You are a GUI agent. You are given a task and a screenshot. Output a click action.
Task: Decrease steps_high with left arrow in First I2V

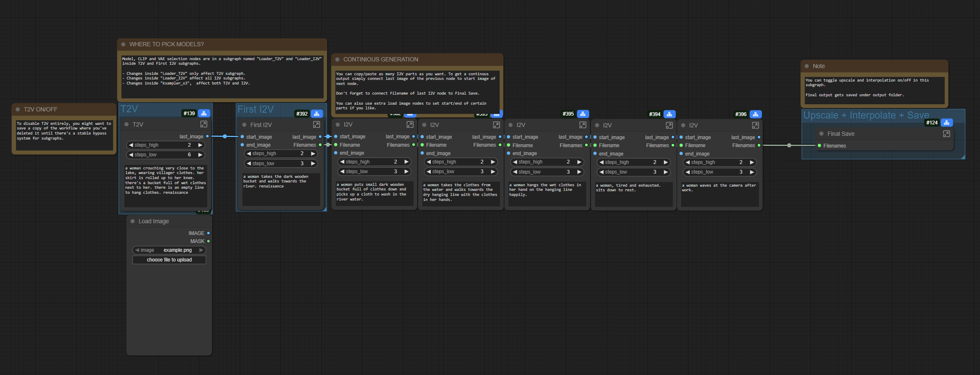249,154
